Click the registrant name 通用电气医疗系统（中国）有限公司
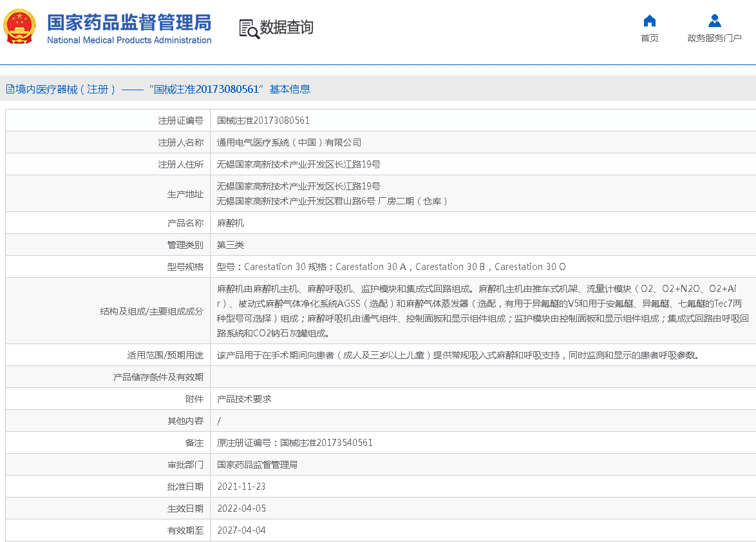Image resolution: width=756 pixels, height=542 pixels. [x=288, y=142]
